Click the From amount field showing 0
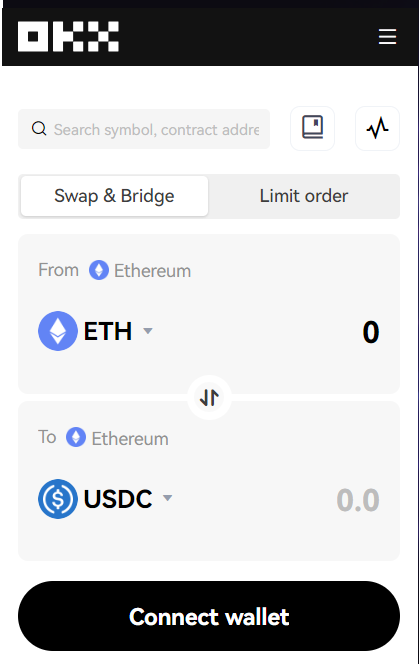Viewport: 419px width, 664px height. click(371, 332)
